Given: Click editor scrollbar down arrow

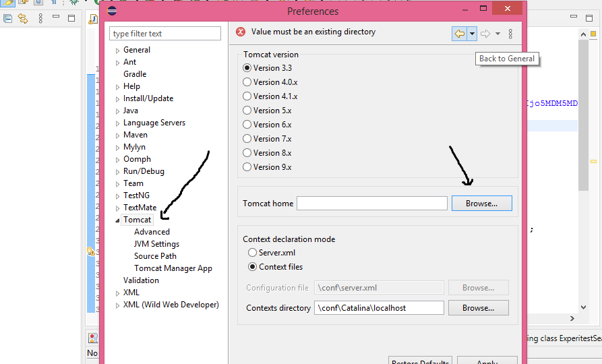Looking at the screenshot, I should pyautogui.click(x=583, y=307).
